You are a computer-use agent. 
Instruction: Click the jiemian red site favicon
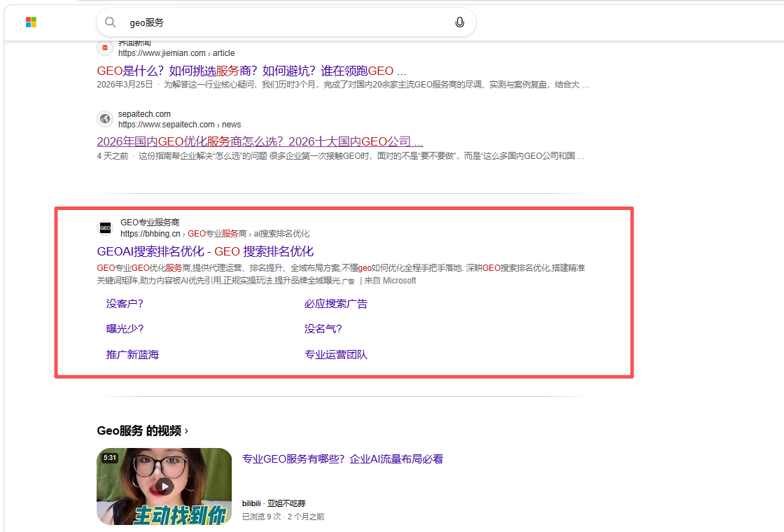(x=105, y=48)
